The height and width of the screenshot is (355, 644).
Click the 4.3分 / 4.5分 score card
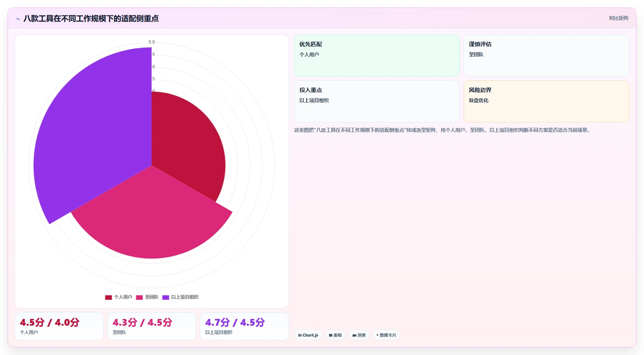click(152, 326)
